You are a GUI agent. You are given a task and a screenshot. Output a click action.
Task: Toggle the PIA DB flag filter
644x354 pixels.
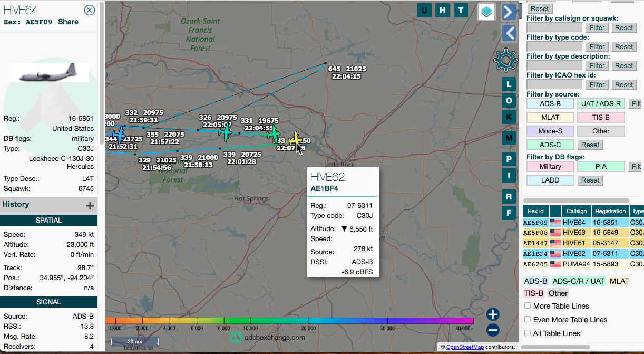tap(601, 167)
